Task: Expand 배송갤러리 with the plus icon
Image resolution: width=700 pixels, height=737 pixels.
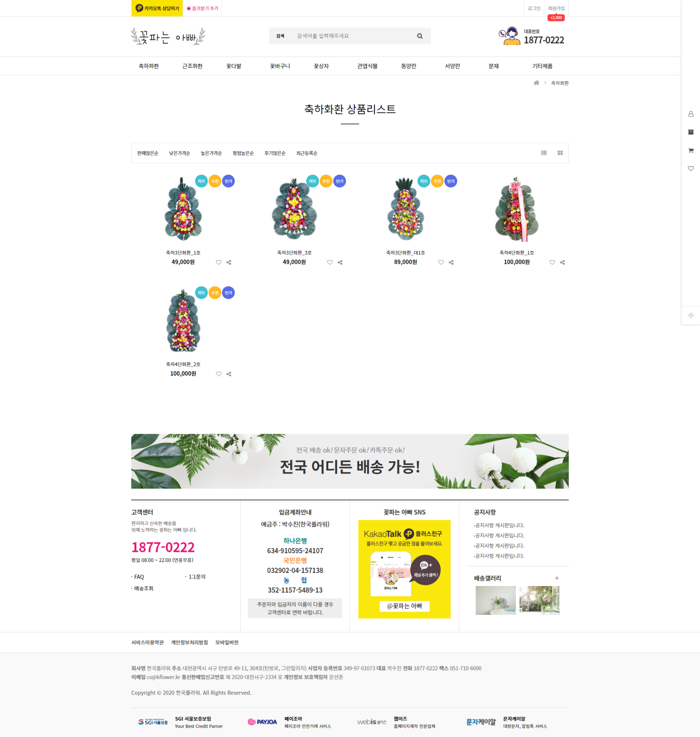Action: click(x=557, y=578)
